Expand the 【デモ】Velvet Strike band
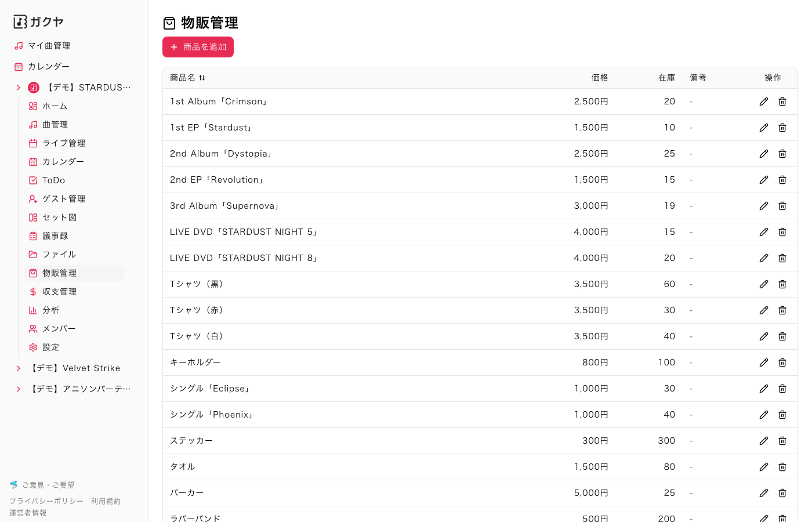812x522 pixels. 19,368
